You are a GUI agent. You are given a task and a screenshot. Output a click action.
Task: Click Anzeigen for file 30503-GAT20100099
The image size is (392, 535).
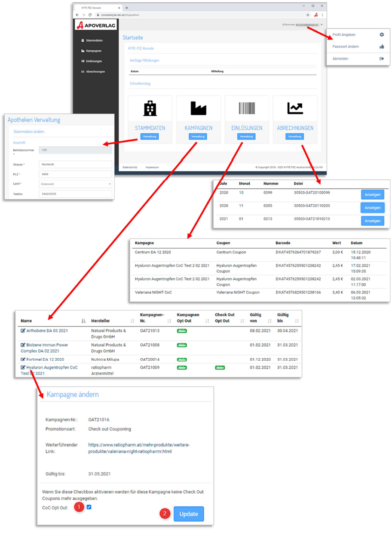pyautogui.click(x=372, y=195)
